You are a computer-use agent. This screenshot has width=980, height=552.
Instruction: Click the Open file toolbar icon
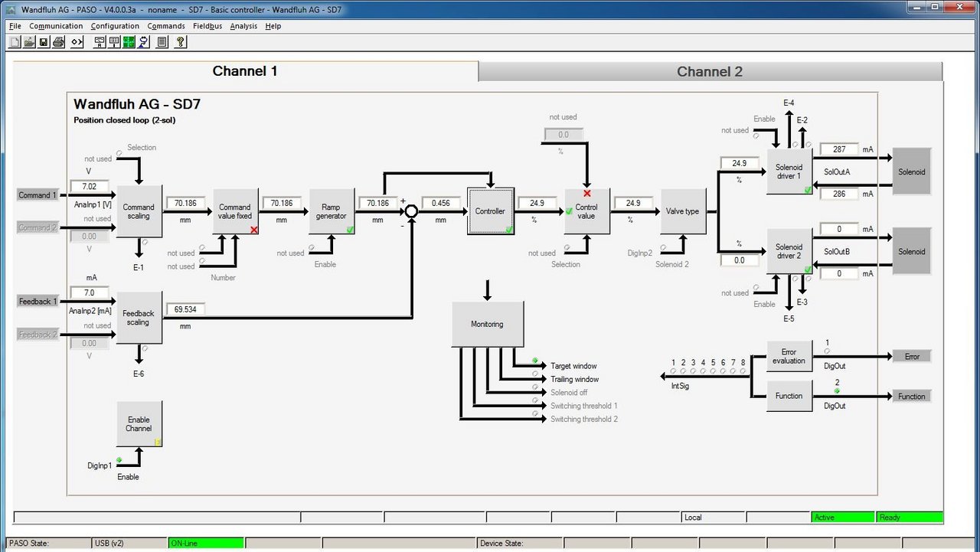pyautogui.click(x=29, y=42)
